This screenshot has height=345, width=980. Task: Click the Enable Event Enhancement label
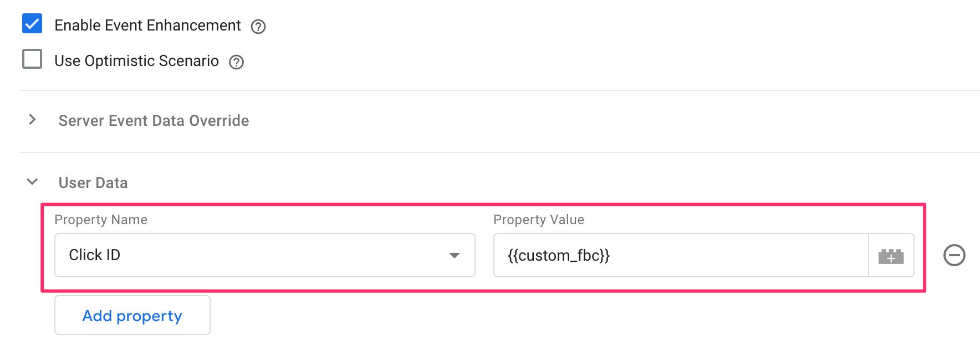pos(147,26)
